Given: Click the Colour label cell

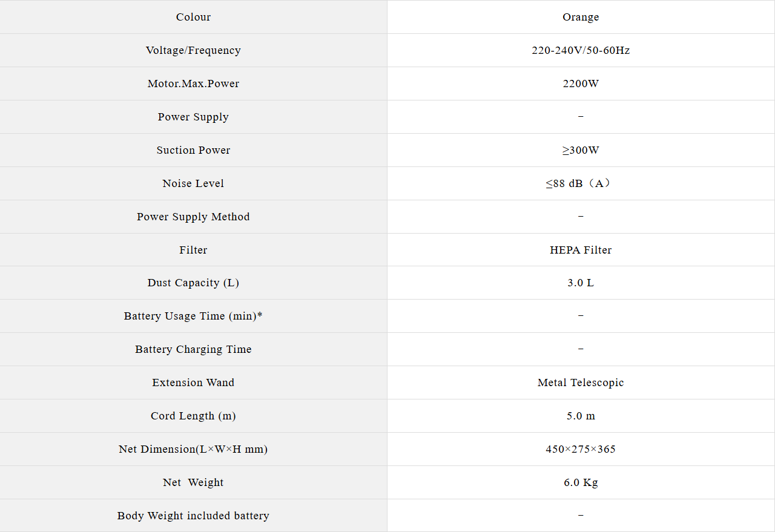Looking at the screenshot, I should pos(193,17).
